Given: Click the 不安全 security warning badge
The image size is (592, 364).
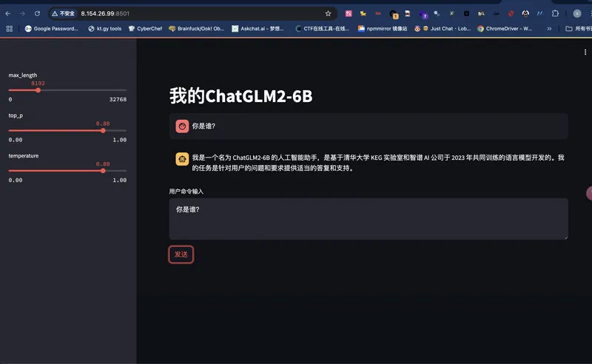Looking at the screenshot, I should click(64, 13).
